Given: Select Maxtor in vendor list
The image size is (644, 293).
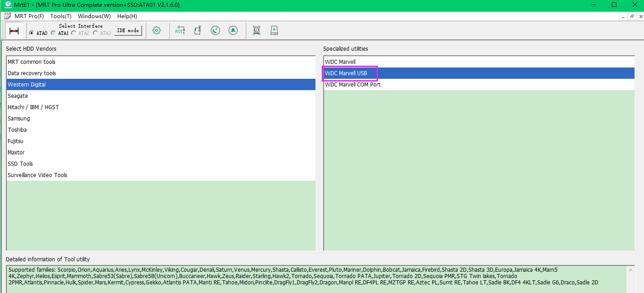Looking at the screenshot, I should tap(161, 153).
